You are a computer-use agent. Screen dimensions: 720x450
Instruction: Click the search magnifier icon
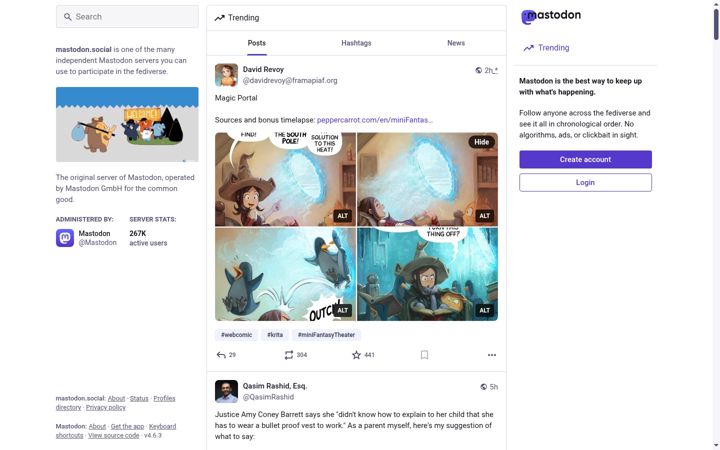point(68,17)
